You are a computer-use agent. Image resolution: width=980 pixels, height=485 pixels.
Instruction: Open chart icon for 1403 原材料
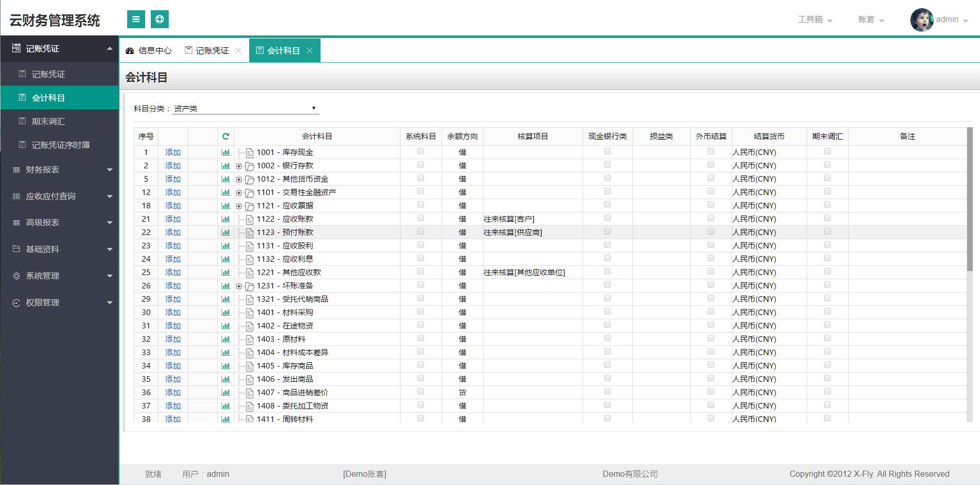coord(226,339)
